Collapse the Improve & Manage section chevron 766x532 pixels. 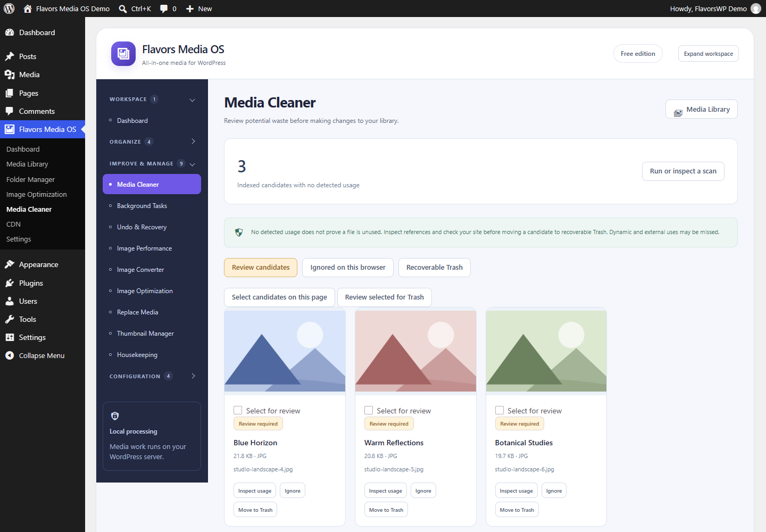pyautogui.click(x=193, y=164)
